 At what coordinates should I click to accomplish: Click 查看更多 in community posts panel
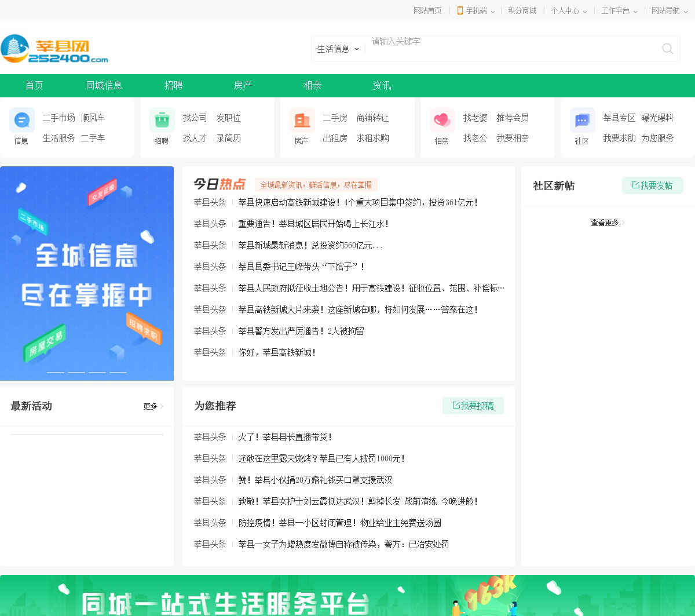coord(608,223)
